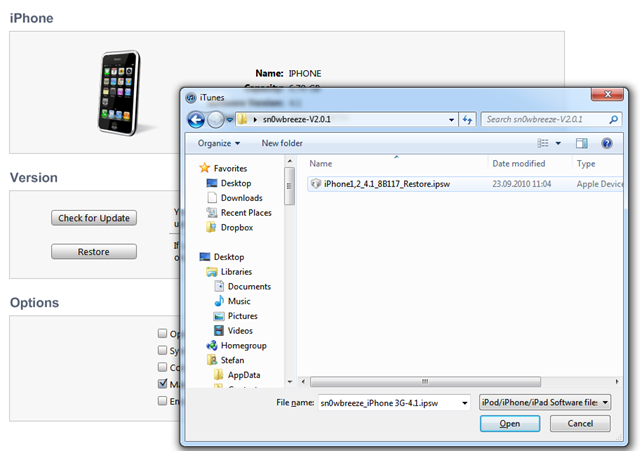Close the iTunes file dialog
Viewport: 640px width, 451px height.
(x=607, y=94)
